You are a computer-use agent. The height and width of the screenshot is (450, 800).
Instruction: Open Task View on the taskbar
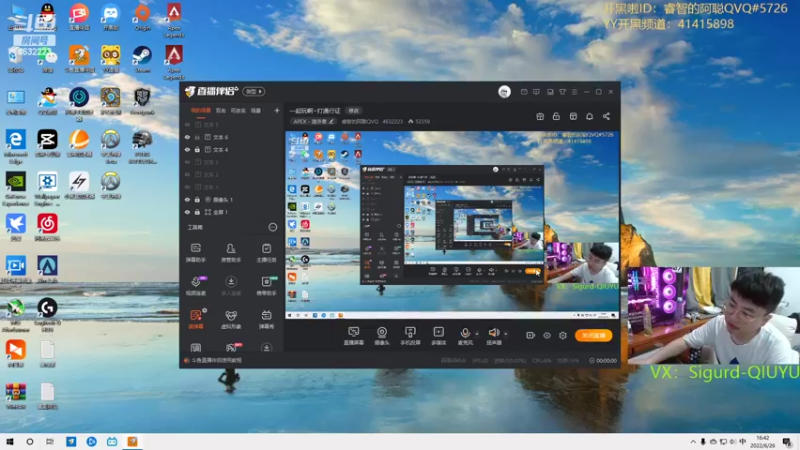(49, 442)
